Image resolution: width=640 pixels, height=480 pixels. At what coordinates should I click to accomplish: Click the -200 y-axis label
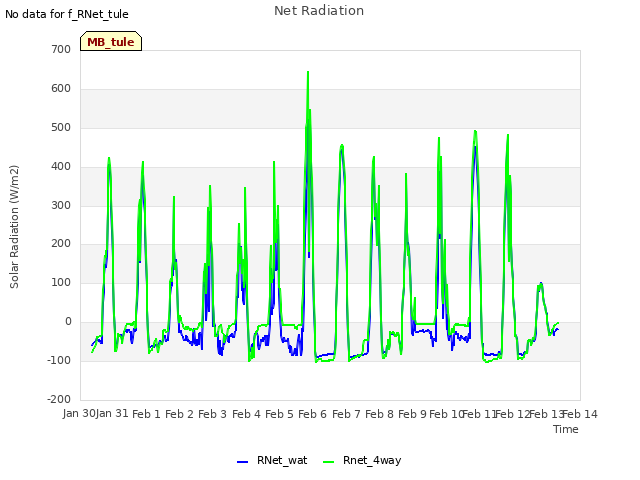(59, 399)
